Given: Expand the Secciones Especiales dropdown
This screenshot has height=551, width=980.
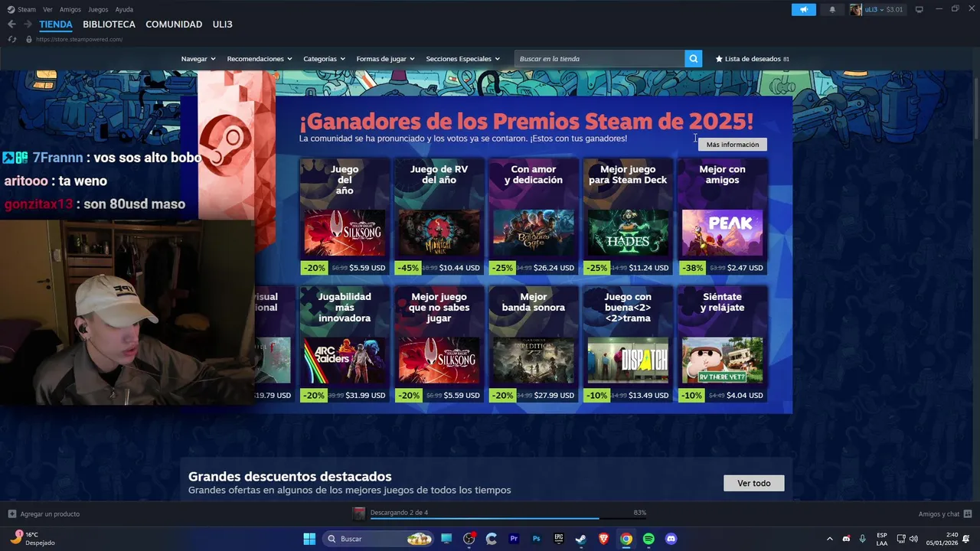Looking at the screenshot, I should 462,59.
